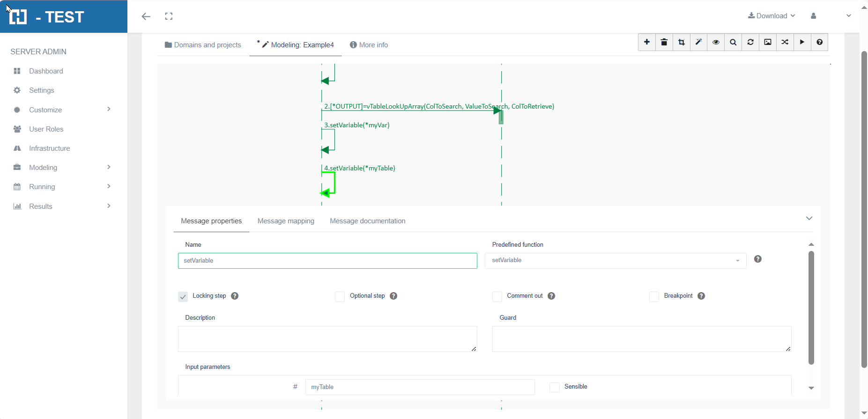The width and height of the screenshot is (868, 419).
Task: Open the Download dropdown menu
Action: (x=772, y=16)
